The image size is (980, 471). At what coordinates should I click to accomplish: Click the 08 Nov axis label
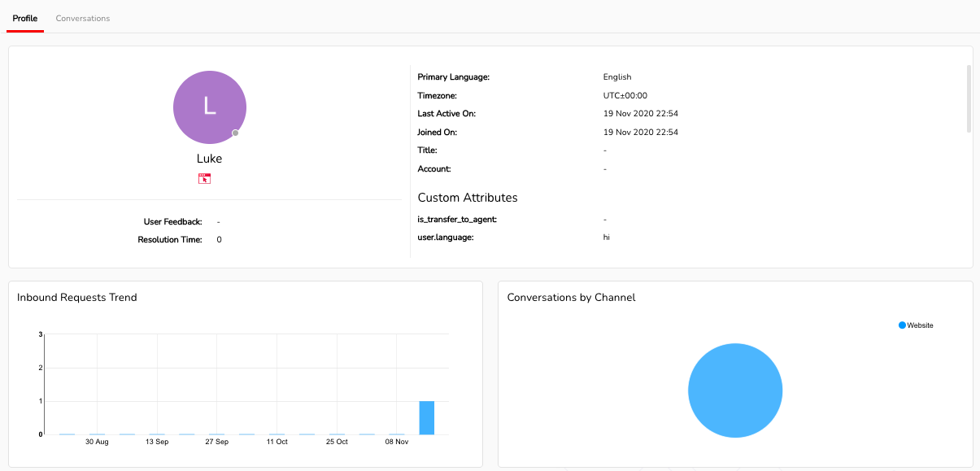coord(396,442)
